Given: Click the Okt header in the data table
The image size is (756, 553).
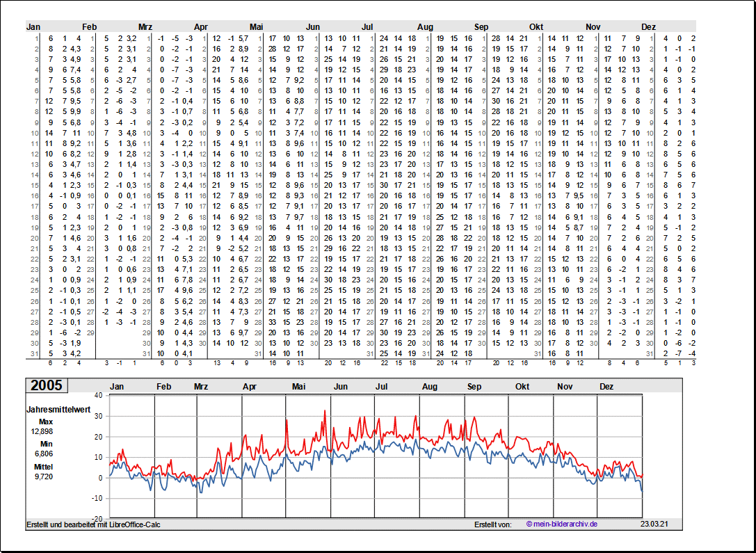Looking at the screenshot, I should pos(536,27).
